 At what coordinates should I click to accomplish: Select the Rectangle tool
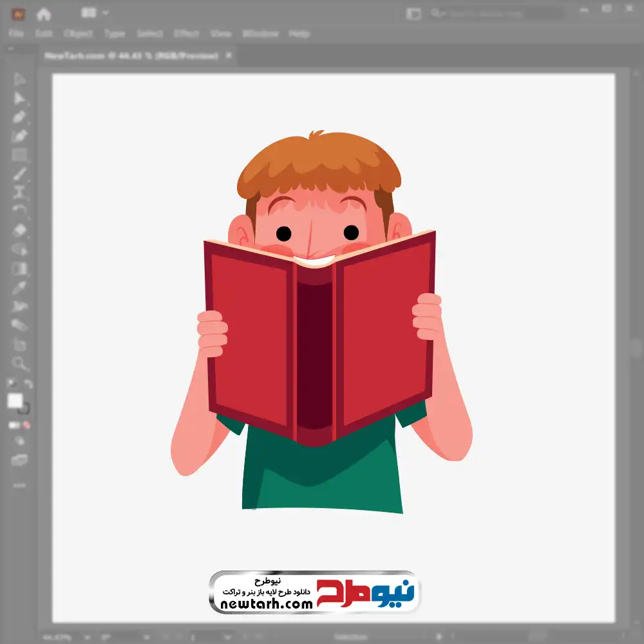click(19, 155)
